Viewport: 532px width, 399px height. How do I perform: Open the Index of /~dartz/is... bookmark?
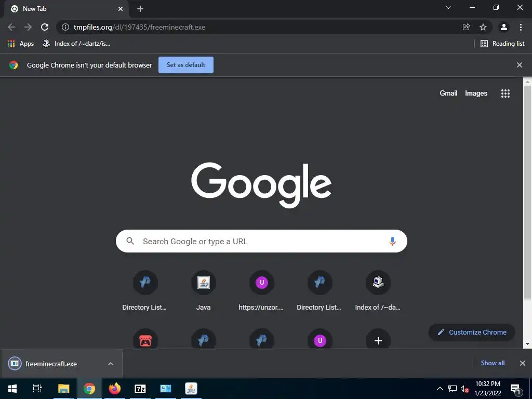point(76,44)
